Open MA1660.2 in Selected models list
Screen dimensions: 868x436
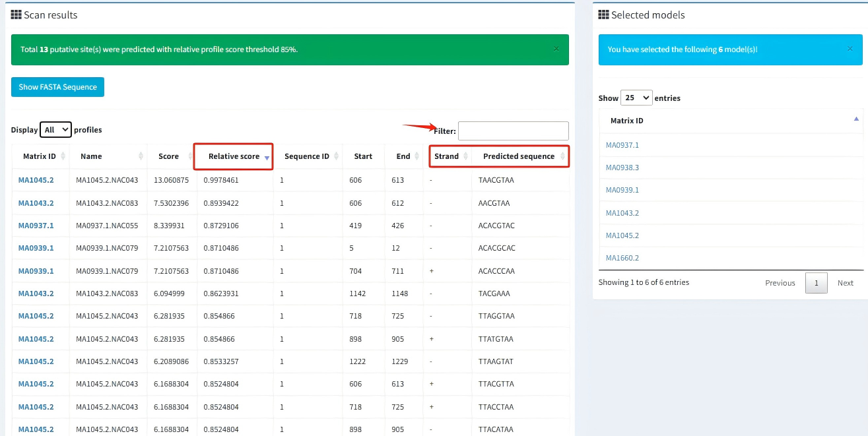click(622, 258)
